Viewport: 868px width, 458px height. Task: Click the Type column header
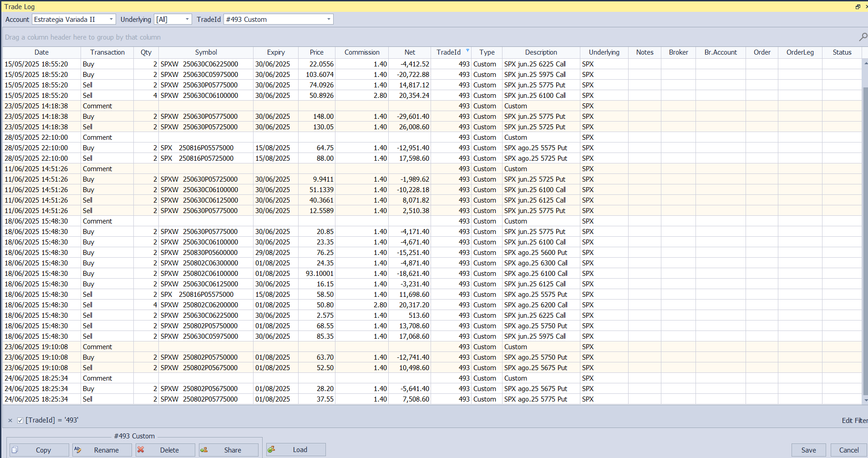(487, 52)
